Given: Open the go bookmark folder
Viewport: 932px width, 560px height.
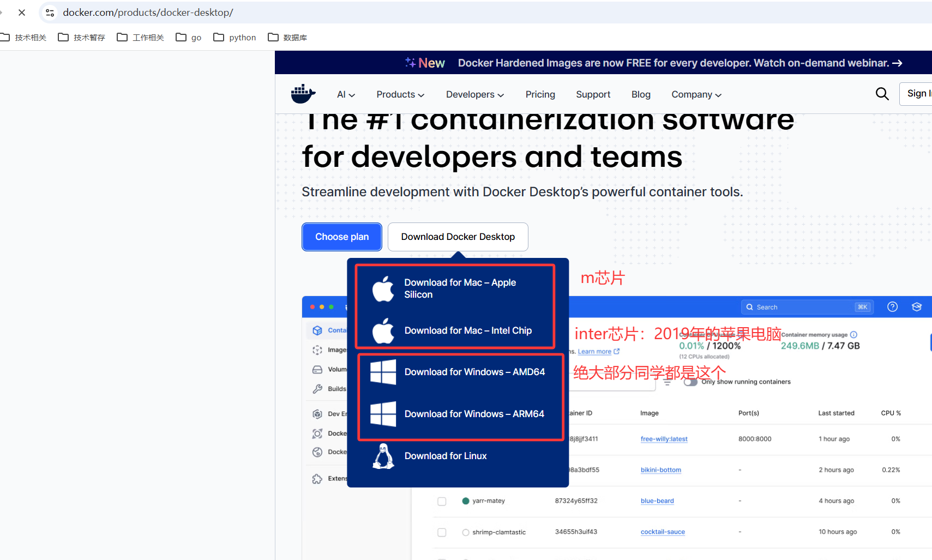Looking at the screenshot, I should (x=189, y=37).
